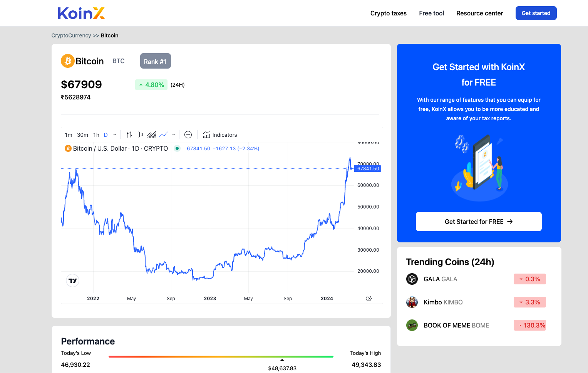
Task: Click the 2024 label on time axis
Action: pos(327,299)
